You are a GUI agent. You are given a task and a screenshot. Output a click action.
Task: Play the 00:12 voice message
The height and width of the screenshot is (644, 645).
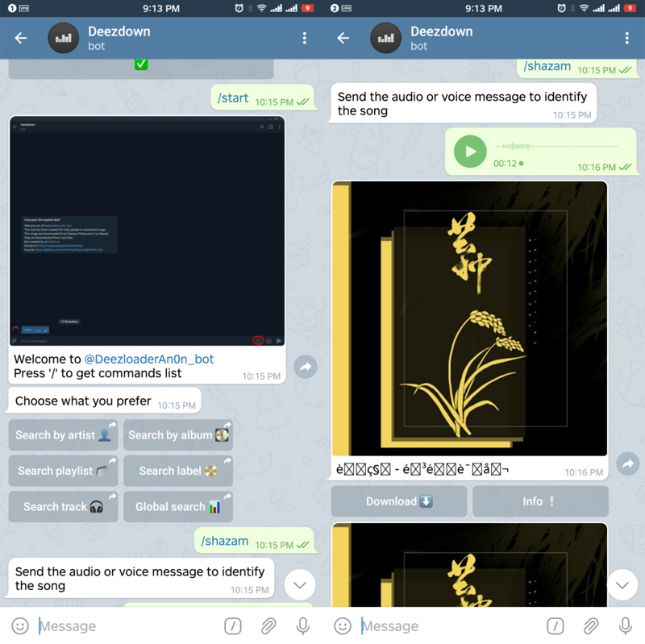(470, 152)
